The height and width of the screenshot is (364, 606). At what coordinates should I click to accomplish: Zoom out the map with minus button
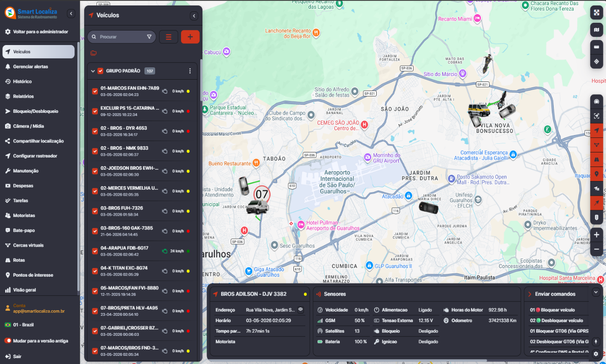click(x=596, y=249)
